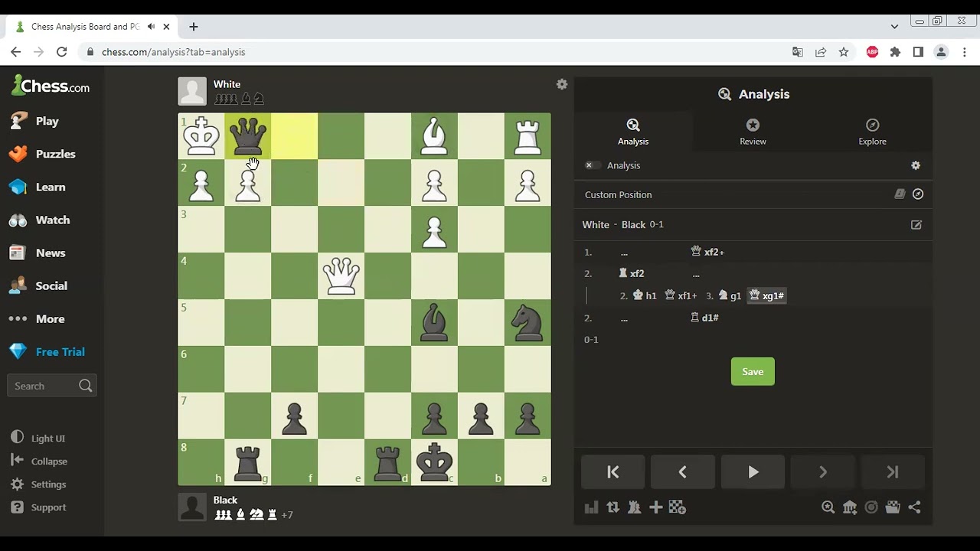980x551 pixels.
Task: Open Watch in the sidebar
Action: [39, 220]
